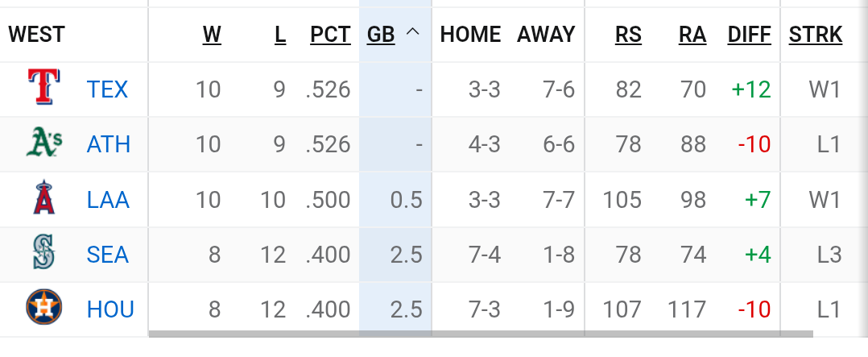Go to the LAA team page

(x=108, y=199)
